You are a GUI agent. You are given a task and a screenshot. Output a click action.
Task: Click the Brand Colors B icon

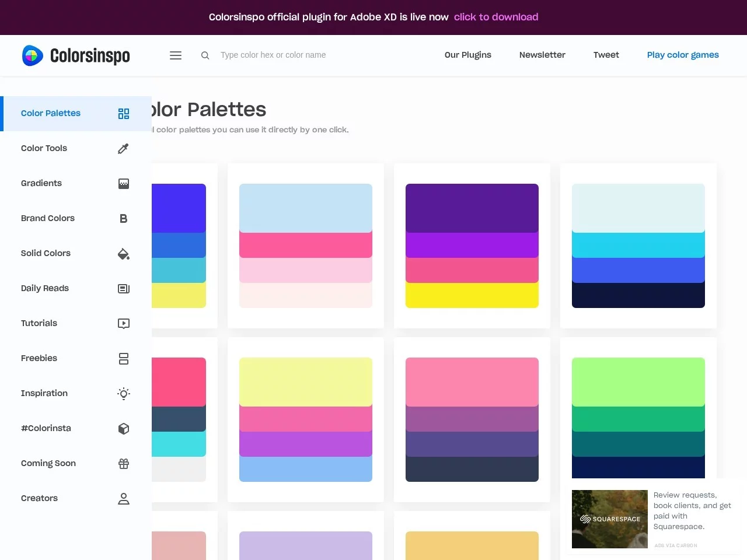tap(123, 218)
